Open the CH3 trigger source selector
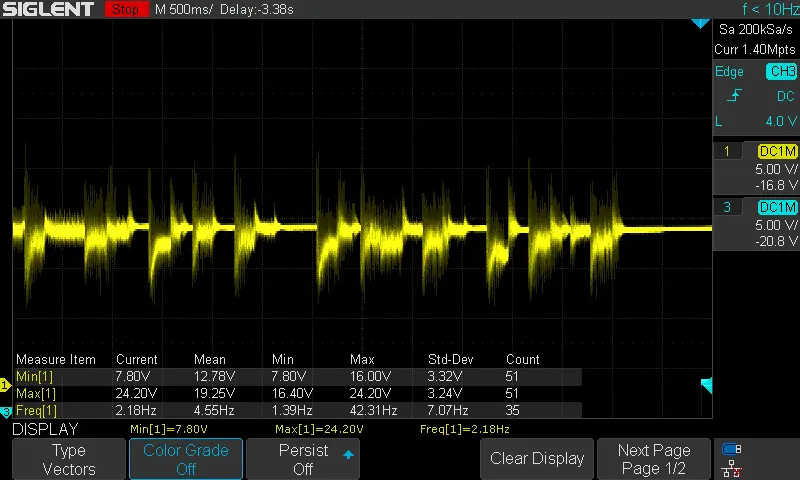 780,72
